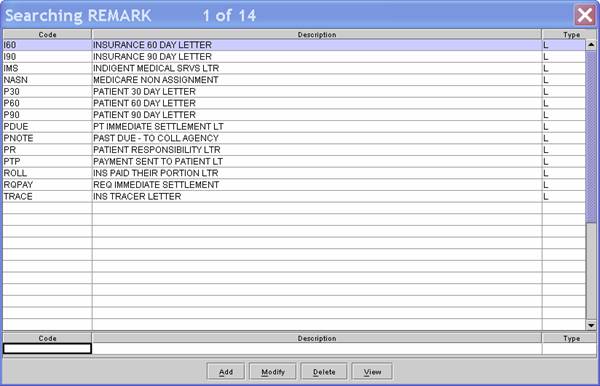
Task: Click the View button
Action: coord(372,371)
